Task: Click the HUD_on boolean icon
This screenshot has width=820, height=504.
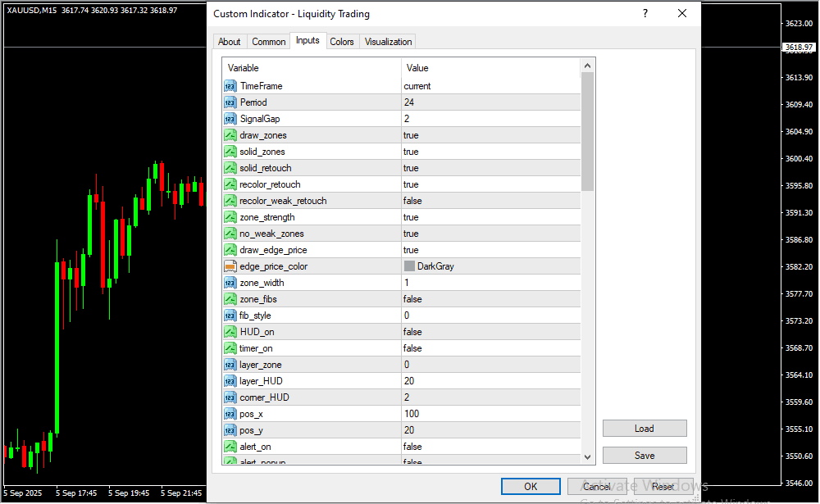Action: pos(230,332)
